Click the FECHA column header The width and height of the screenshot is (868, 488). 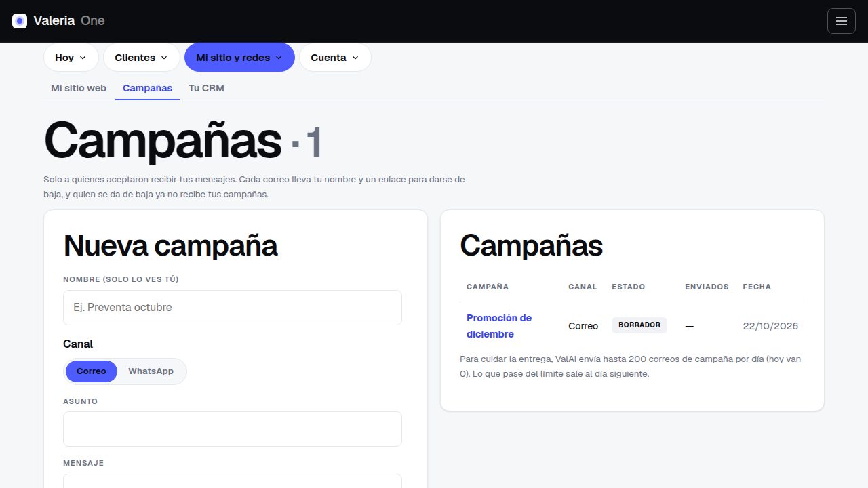click(757, 287)
